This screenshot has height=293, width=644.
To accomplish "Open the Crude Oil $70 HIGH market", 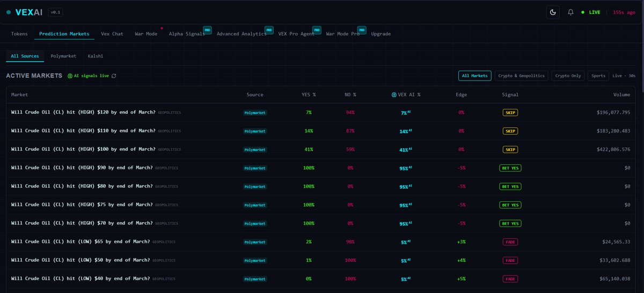I will coord(82,223).
